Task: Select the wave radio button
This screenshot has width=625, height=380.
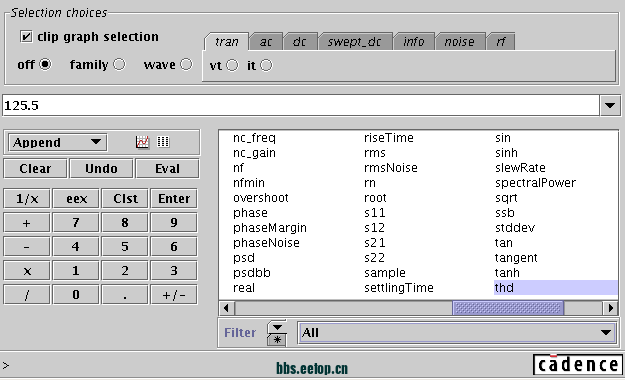Action: click(186, 64)
